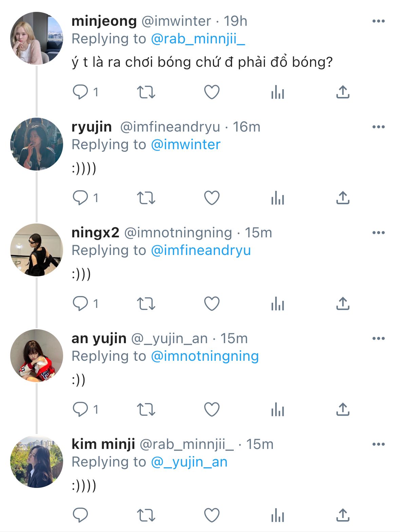Open an yujin's display name profile
The image size is (400, 532).
point(99,338)
